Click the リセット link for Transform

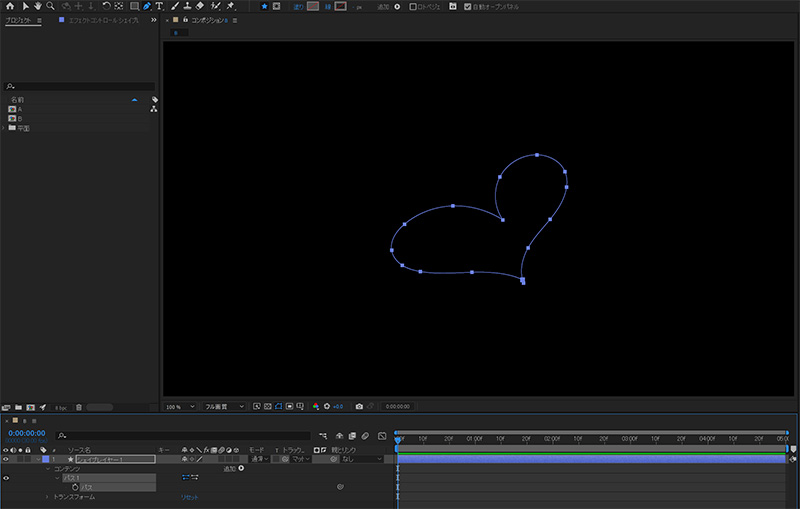(189, 496)
